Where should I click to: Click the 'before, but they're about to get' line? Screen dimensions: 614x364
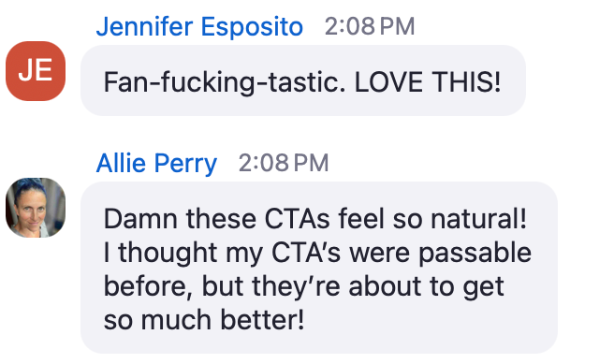coord(303,287)
